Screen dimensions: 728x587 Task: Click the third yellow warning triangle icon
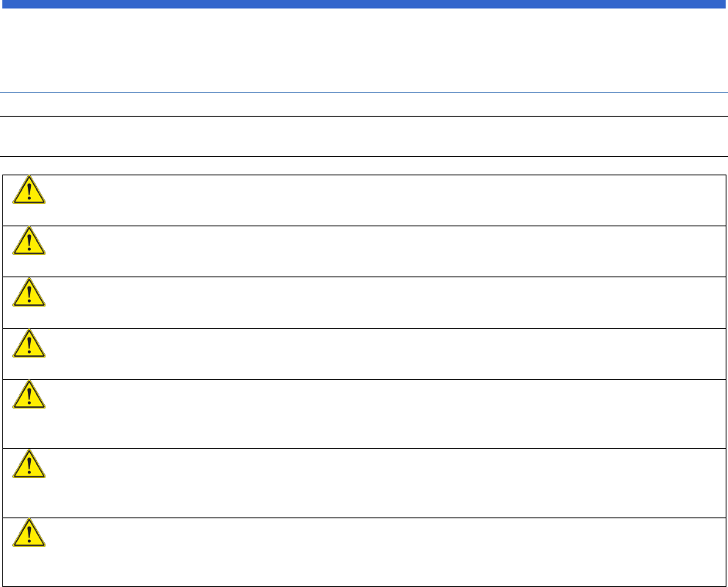tap(29, 293)
